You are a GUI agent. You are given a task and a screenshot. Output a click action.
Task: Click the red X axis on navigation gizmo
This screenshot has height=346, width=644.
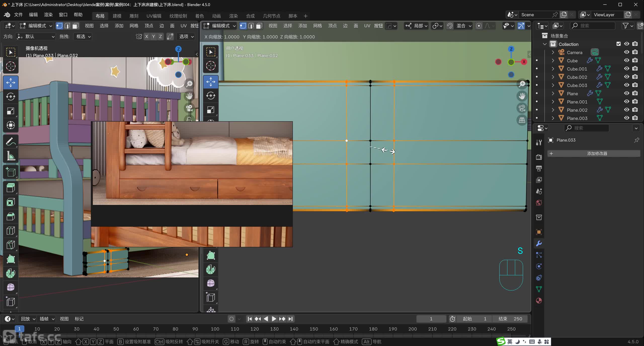click(524, 62)
